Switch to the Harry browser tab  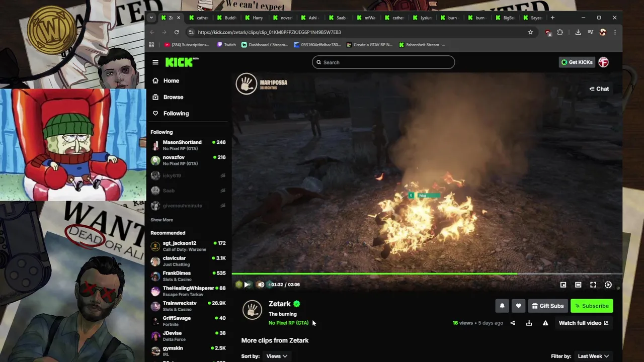coord(255,18)
